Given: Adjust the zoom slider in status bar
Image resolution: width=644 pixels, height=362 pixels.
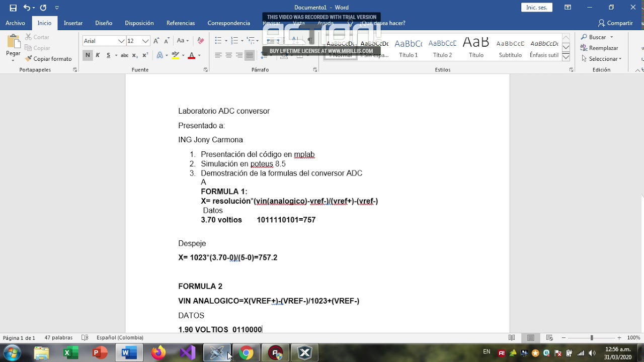Looking at the screenshot, I should coord(592,338).
